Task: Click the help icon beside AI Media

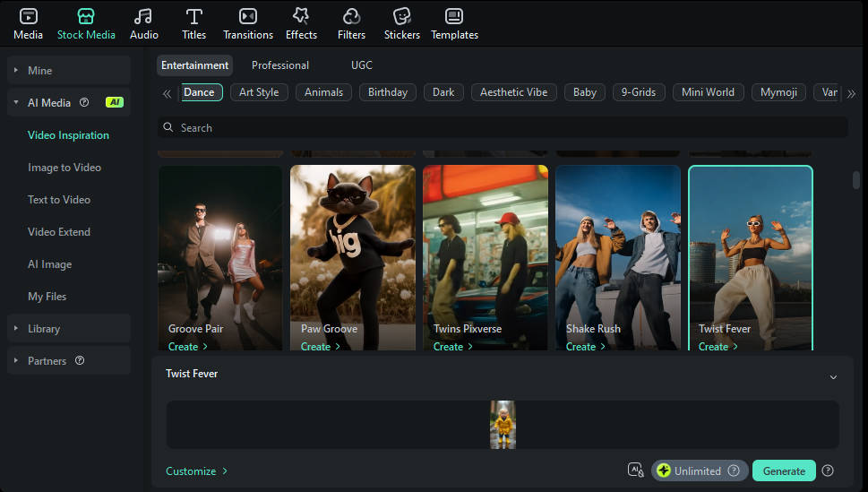Action: [84, 102]
